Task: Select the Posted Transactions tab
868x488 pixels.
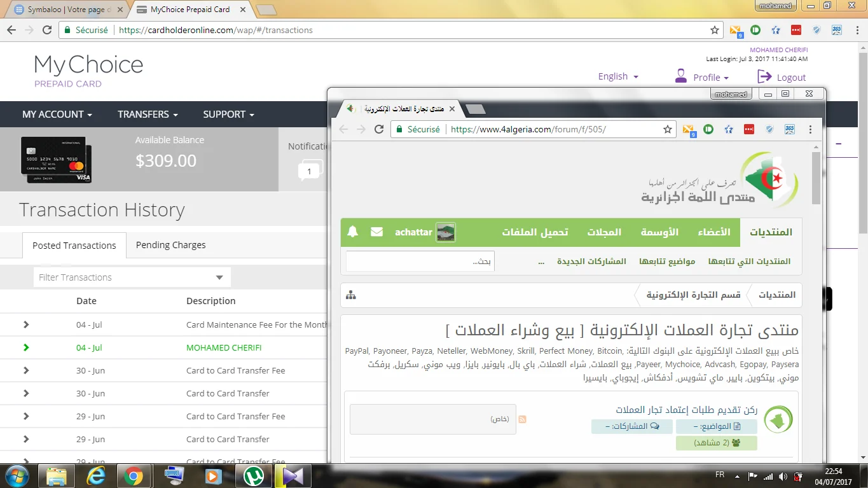Action: click(74, 246)
